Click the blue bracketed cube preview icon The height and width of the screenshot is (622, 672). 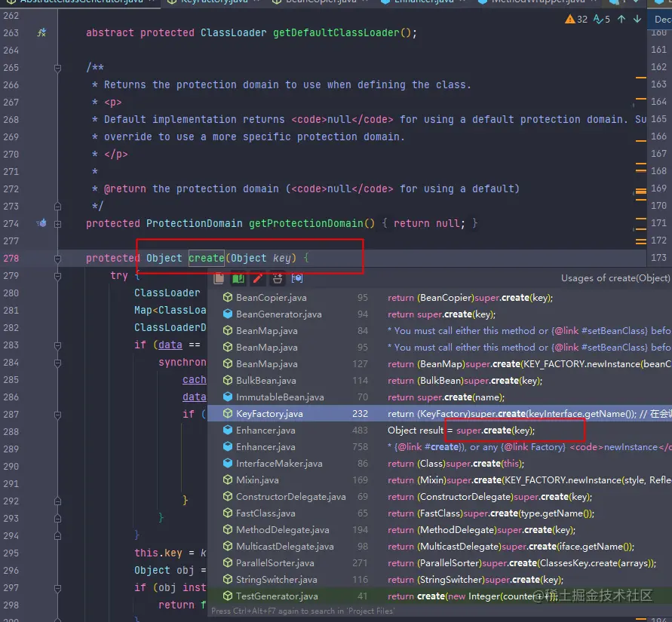point(297,278)
